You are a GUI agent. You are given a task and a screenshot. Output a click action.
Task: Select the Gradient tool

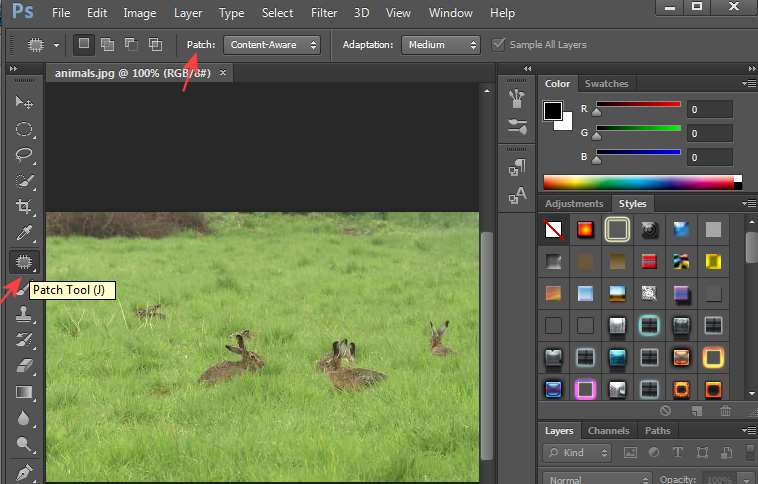point(24,392)
